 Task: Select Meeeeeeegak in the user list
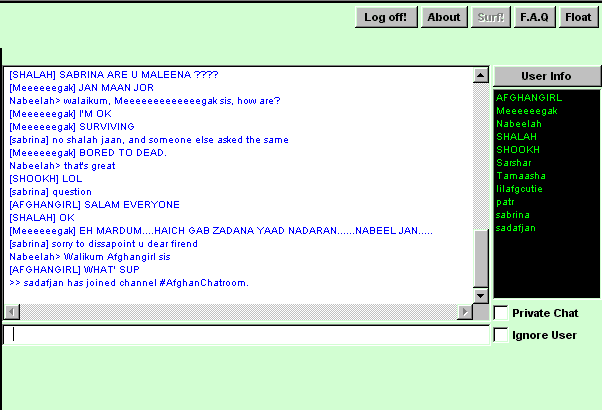[526, 111]
